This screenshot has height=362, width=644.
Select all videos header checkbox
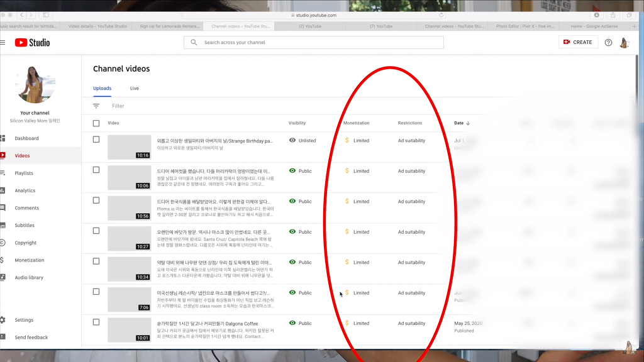(x=96, y=123)
